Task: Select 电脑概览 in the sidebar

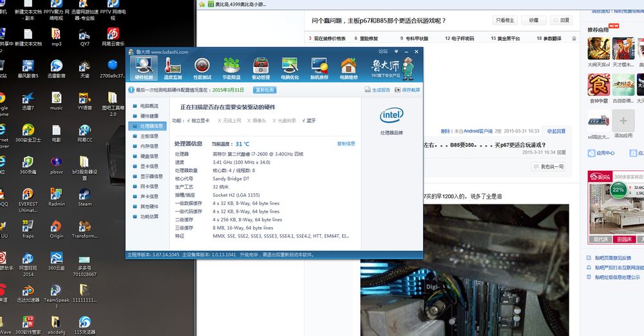Action: click(149, 106)
